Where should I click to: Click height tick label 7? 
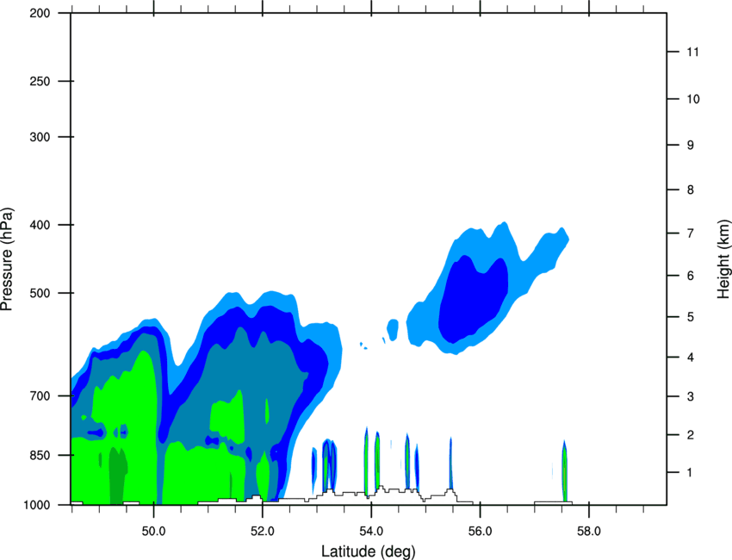(x=691, y=233)
